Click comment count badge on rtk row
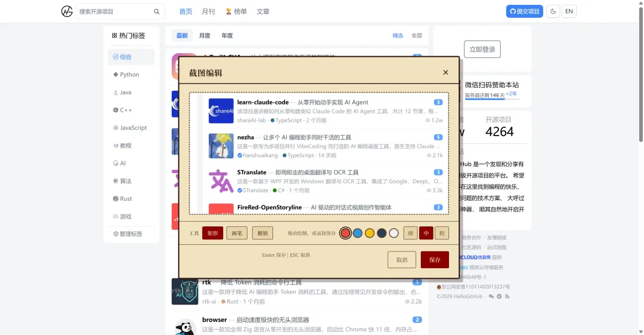The width and height of the screenshot is (644, 335). pos(417,282)
